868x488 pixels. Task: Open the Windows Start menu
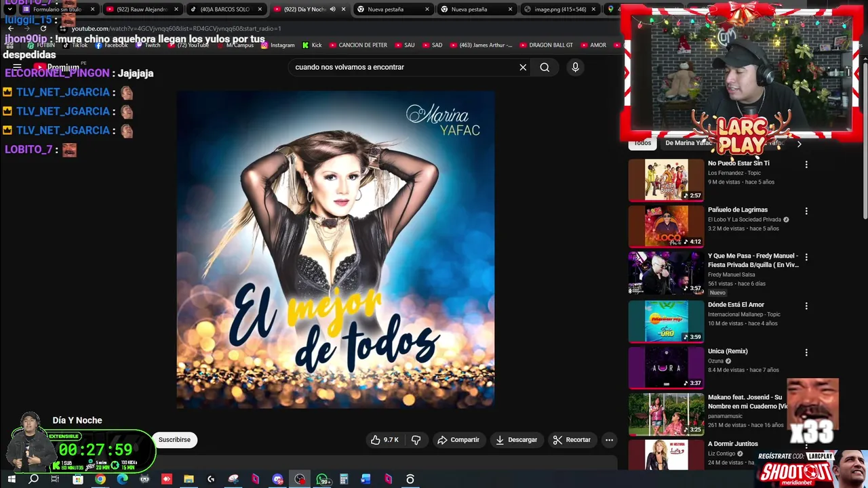[11, 479]
